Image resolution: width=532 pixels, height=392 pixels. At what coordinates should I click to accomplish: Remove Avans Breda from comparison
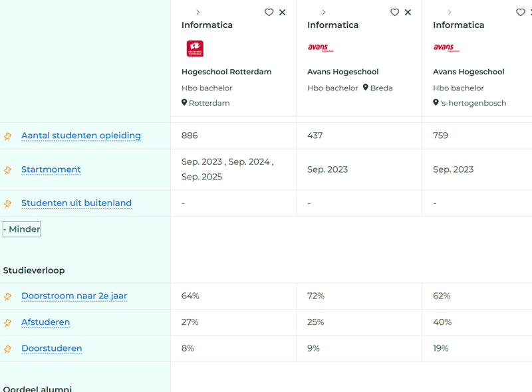(408, 13)
